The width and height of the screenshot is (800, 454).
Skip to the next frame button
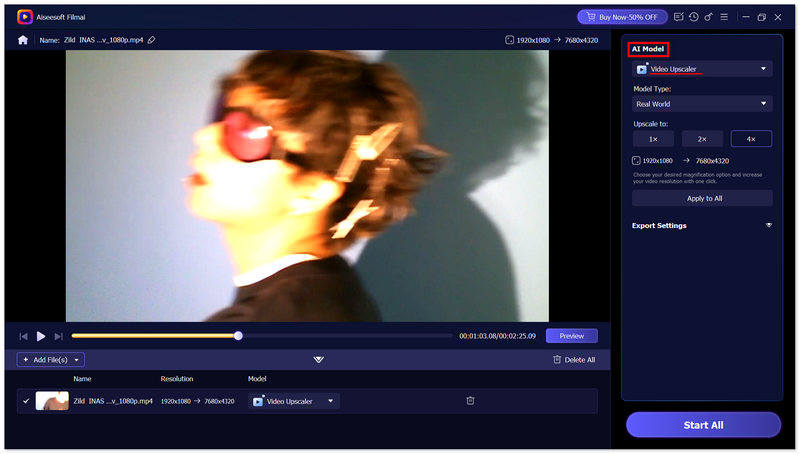click(59, 336)
